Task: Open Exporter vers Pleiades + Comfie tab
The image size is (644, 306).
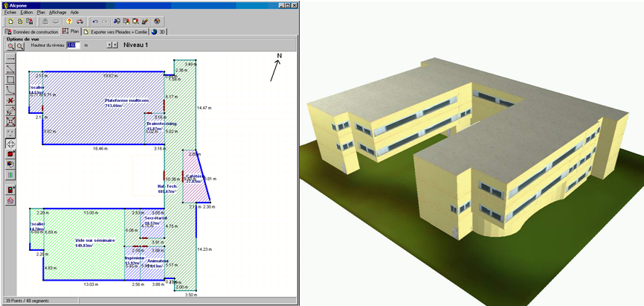Action: [x=115, y=32]
